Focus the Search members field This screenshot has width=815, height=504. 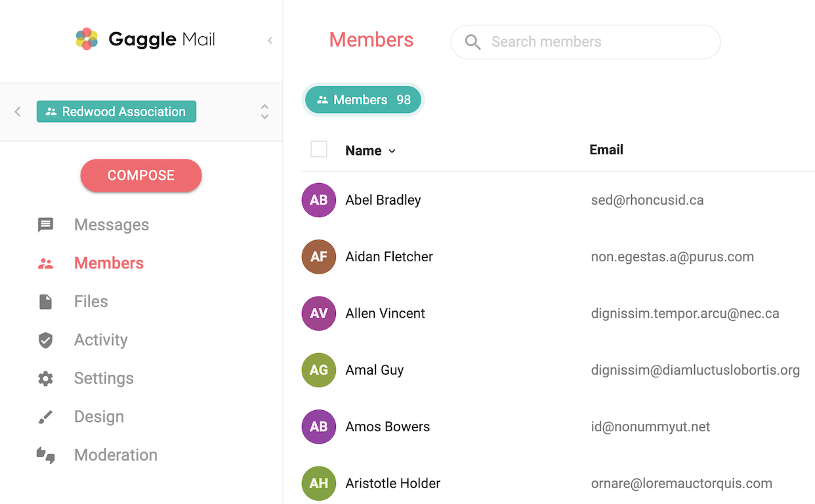click(585, 42)
